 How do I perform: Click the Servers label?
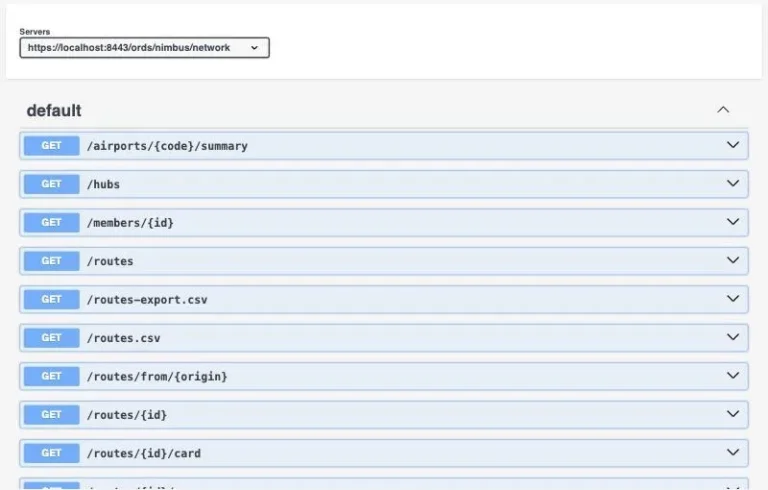(35, 31)
